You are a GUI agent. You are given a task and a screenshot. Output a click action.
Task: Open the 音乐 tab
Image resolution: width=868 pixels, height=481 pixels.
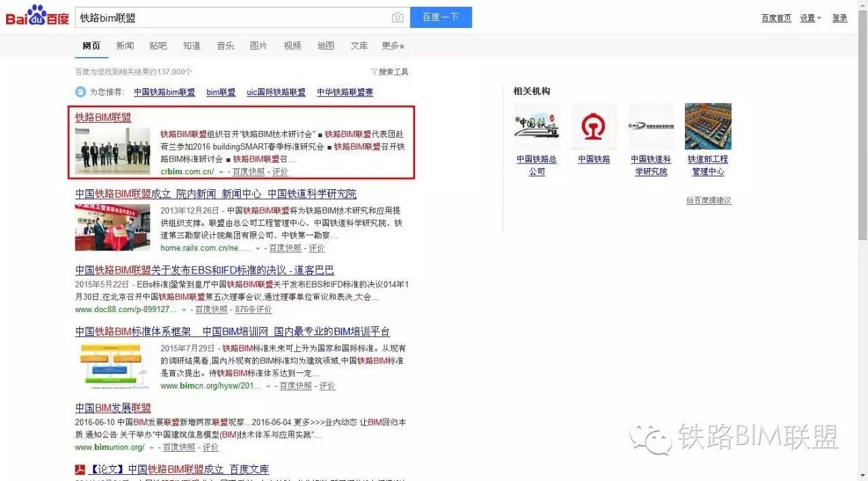tap(225, 46)
